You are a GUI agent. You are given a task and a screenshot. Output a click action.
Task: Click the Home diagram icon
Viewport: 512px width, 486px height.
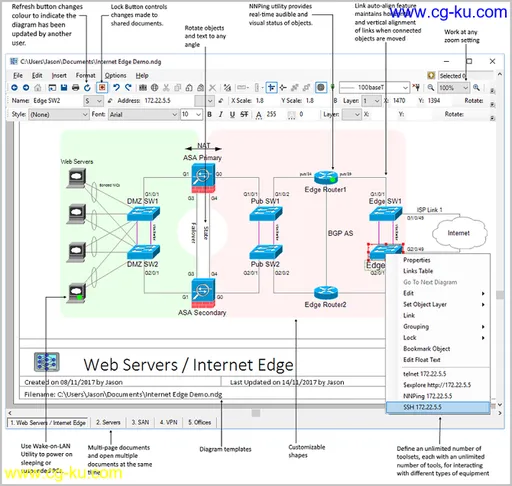pyautogui.click(x=38, y=88)
